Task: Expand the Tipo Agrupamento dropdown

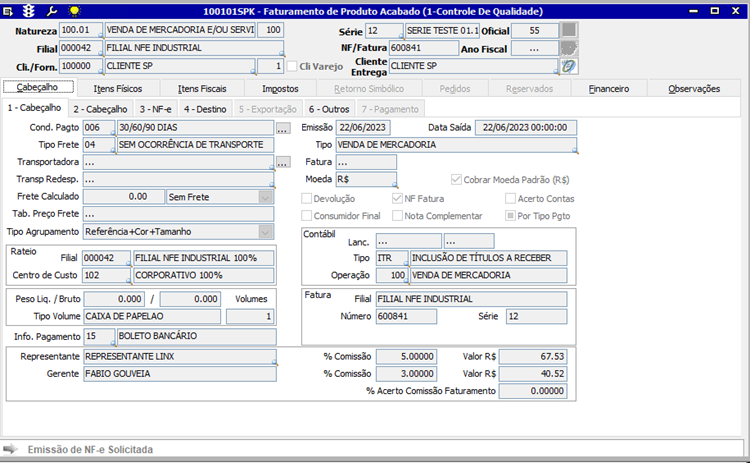Action: [265, 232]
